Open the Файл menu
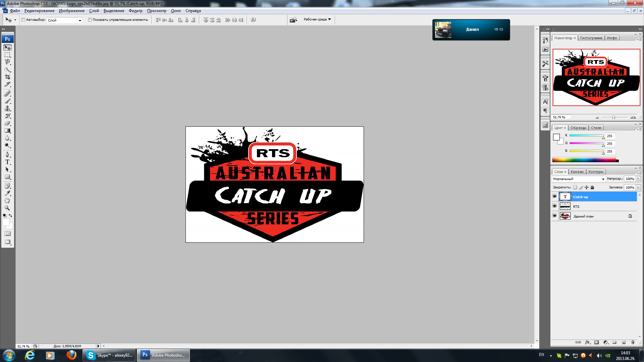 15,11
